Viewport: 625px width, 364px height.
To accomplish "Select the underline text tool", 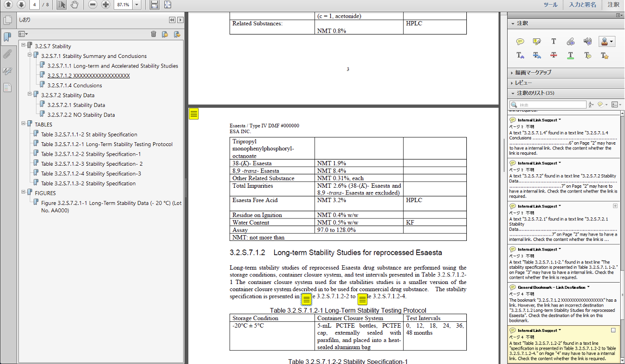I will (x=570, y=56).
